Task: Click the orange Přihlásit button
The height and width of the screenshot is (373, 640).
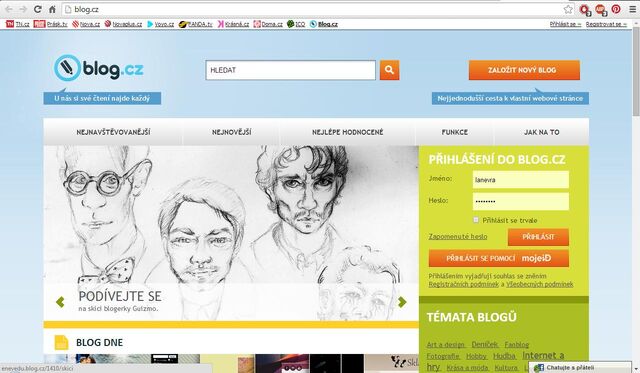Action: (x=538, y=237)
